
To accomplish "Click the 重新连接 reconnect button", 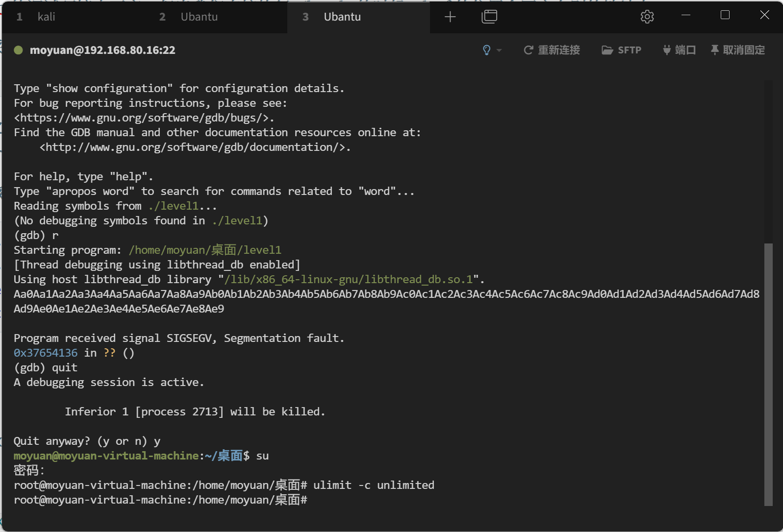I will click(552, 50).
